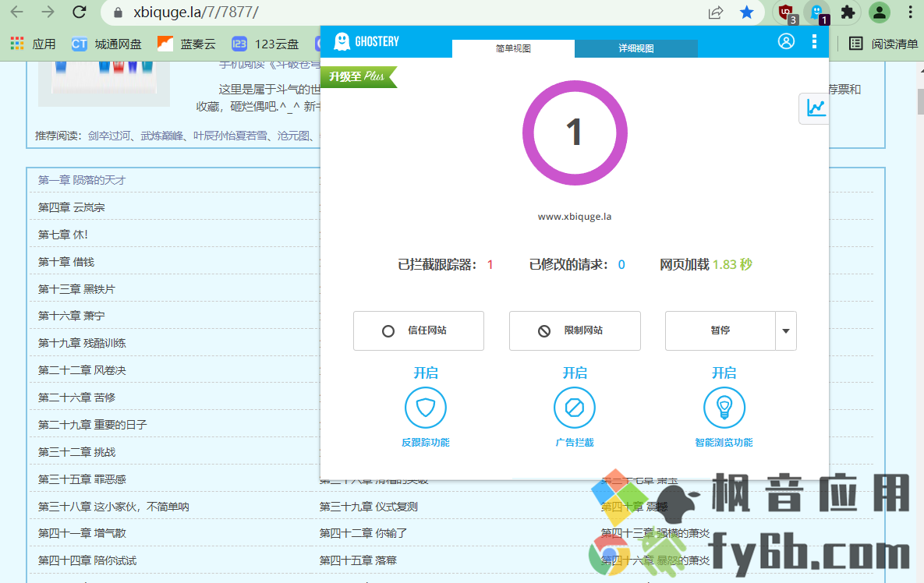Toggle the 反跟踪功能 shield icon
924x583 pixels.
426,408
